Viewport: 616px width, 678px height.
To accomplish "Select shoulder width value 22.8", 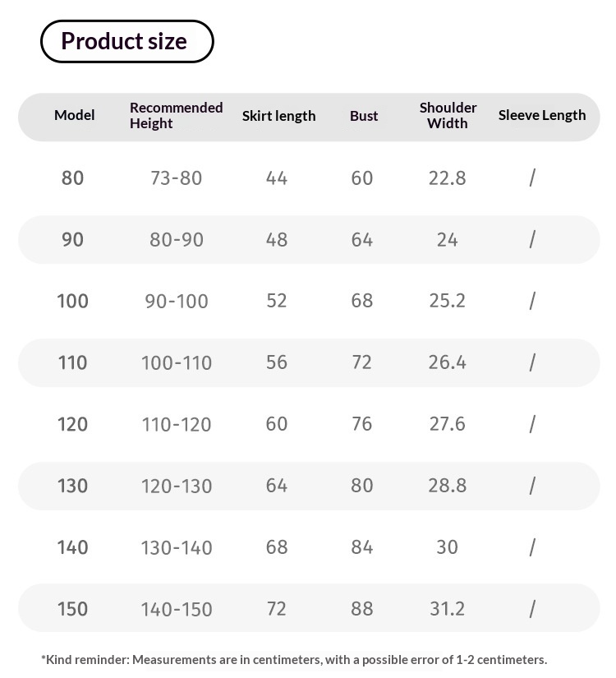I will [x=448, y=178].
